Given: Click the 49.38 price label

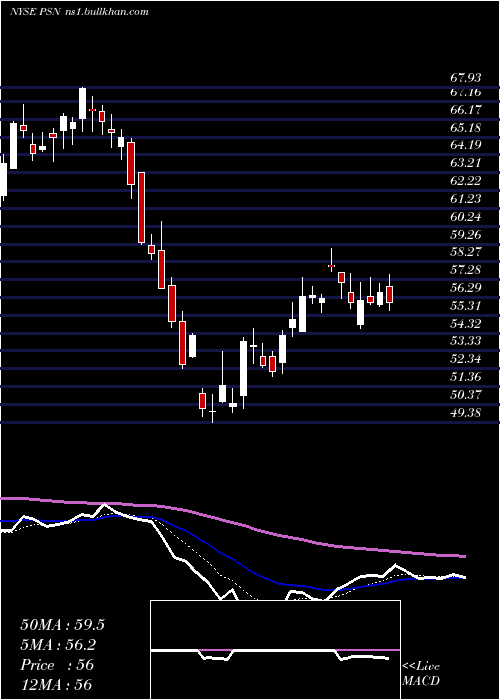Looking at the screenshot, I should (x=466, y=412).
